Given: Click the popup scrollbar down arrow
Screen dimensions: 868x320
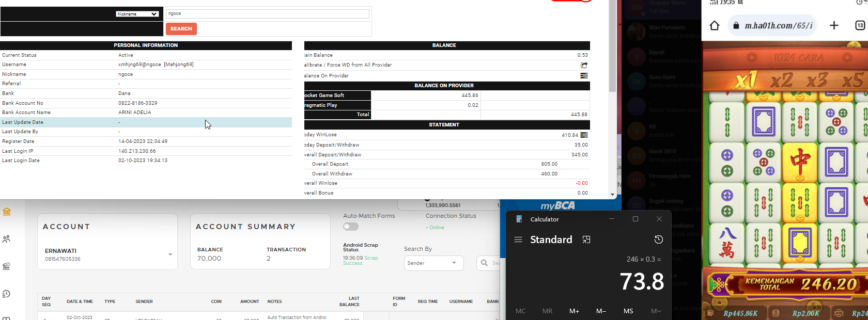Looking at the screenshot, I should (613, 195).
